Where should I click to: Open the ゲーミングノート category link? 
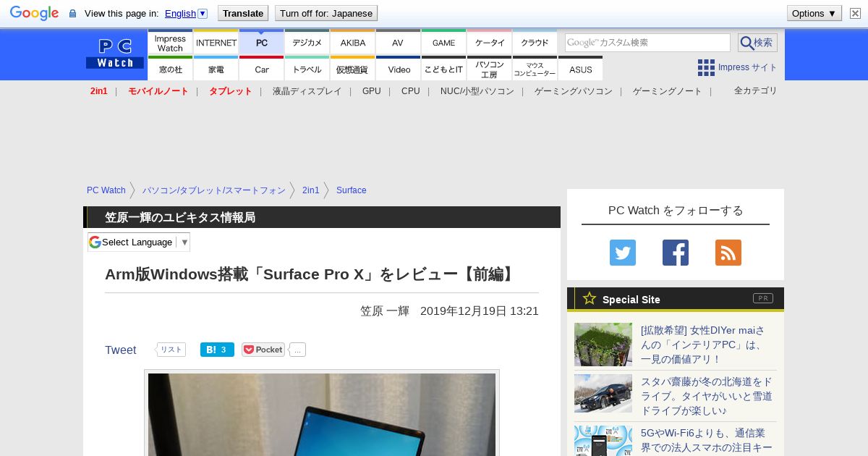[x=668, y=91]
